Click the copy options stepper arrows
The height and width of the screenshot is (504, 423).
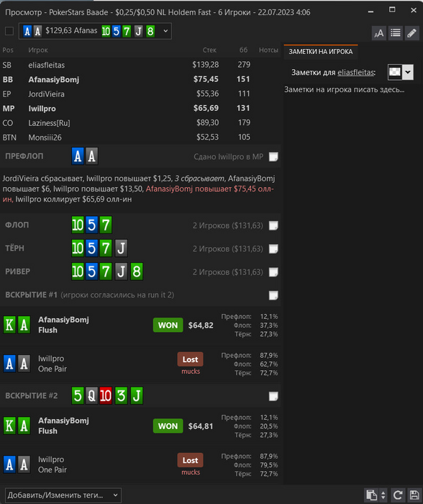[383, 495]
